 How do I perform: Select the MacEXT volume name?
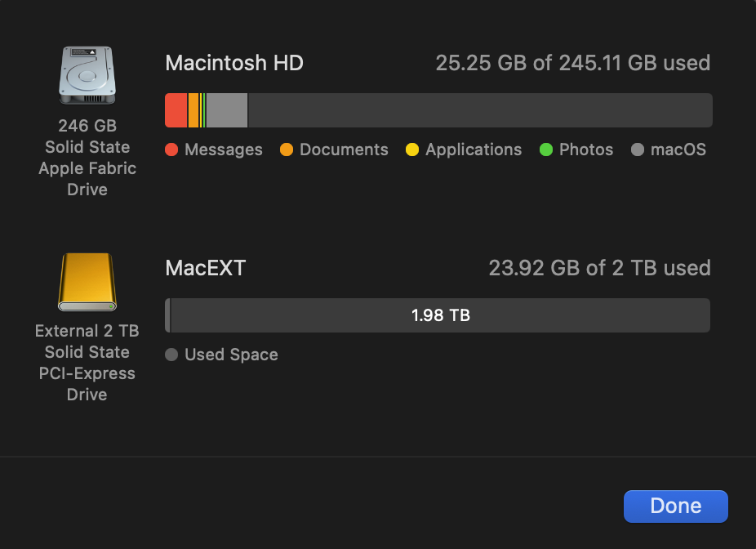[205, 268]
